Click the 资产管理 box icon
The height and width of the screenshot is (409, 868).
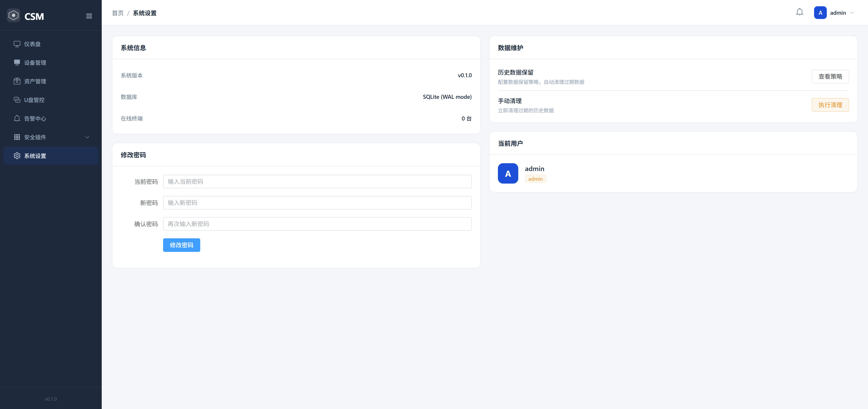click(17, 81)
